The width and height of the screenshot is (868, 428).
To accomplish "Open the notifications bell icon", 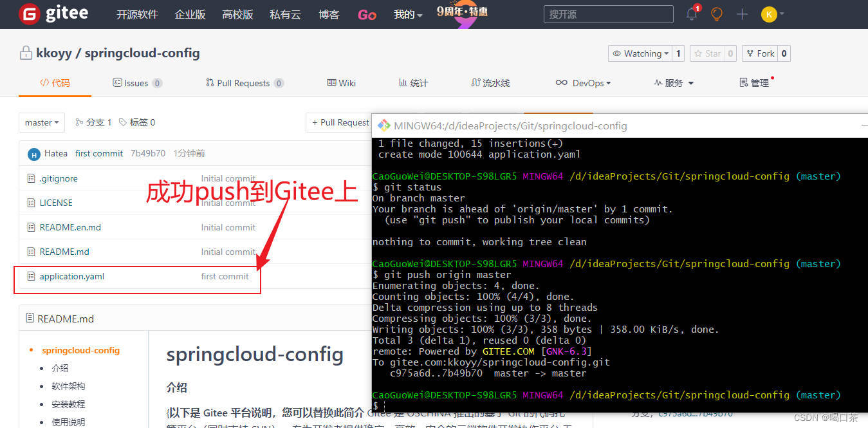I will [692, 14].
